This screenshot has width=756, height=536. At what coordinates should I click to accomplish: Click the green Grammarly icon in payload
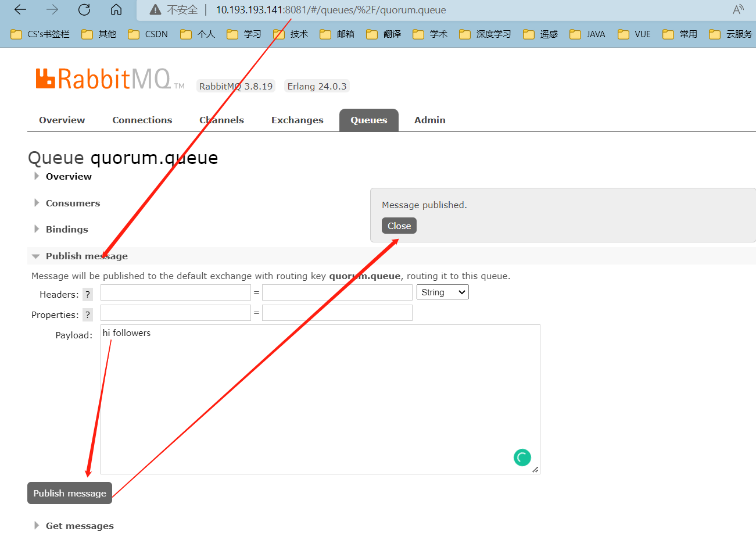[x=522, y=458]
